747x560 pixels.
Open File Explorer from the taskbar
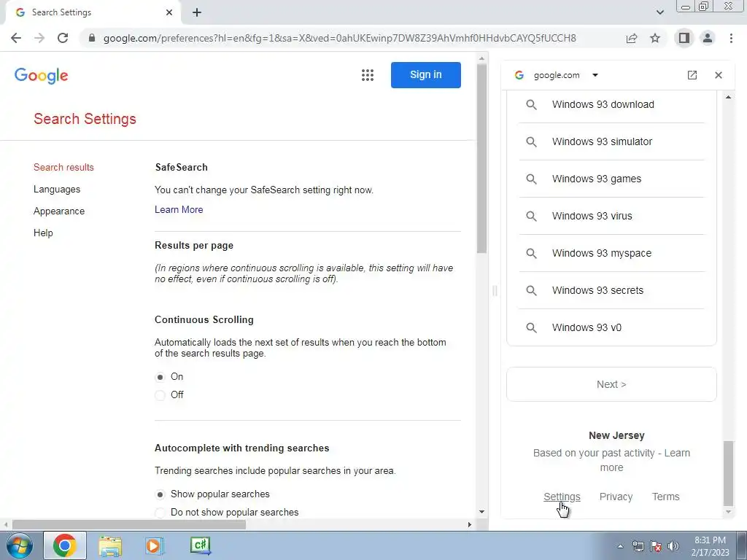[x=110, y=545]
